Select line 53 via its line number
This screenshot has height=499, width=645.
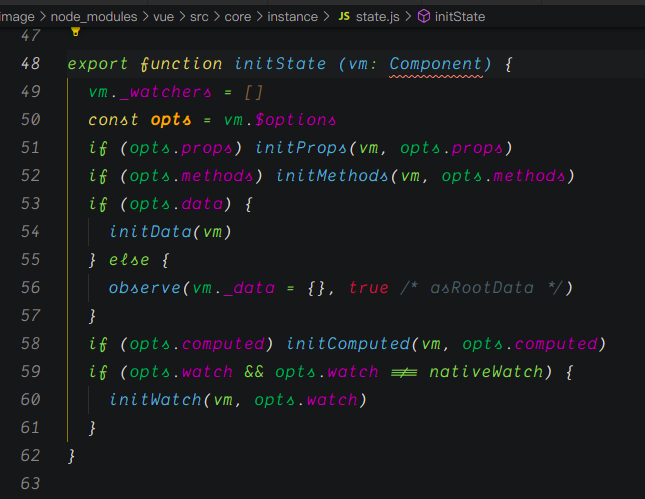coord(30,204)
